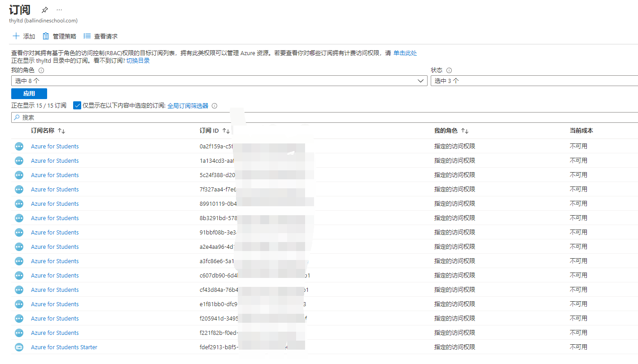Click ellipsis icon in row 5c24f388
This screenshot has width=638, height=364.
pos(19,175)
